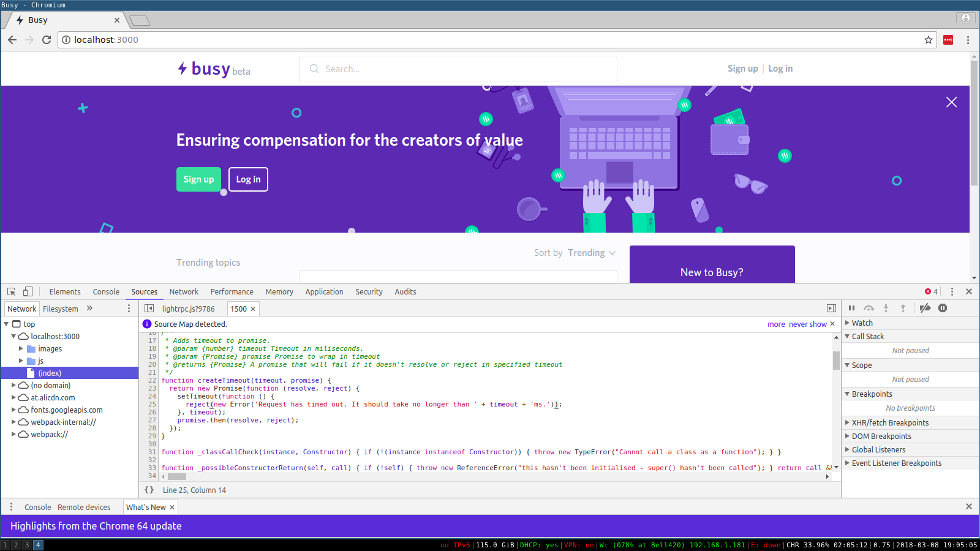This screenshot has height=551, width=980.
Task: Expand the fonts.googleapis.com node
Action: [13, 410]
